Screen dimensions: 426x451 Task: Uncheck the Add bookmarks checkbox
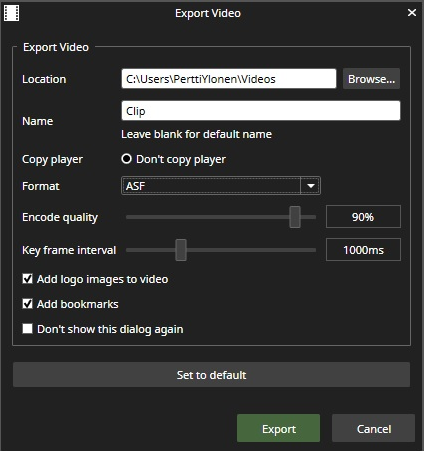pos(27,304)
